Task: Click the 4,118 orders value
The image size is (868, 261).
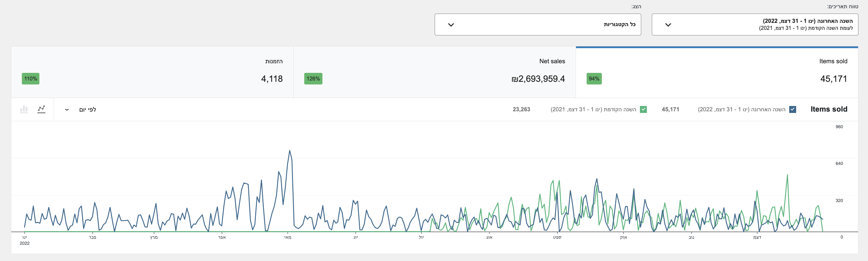Action: pyautogui.click(x=272, y=79)
